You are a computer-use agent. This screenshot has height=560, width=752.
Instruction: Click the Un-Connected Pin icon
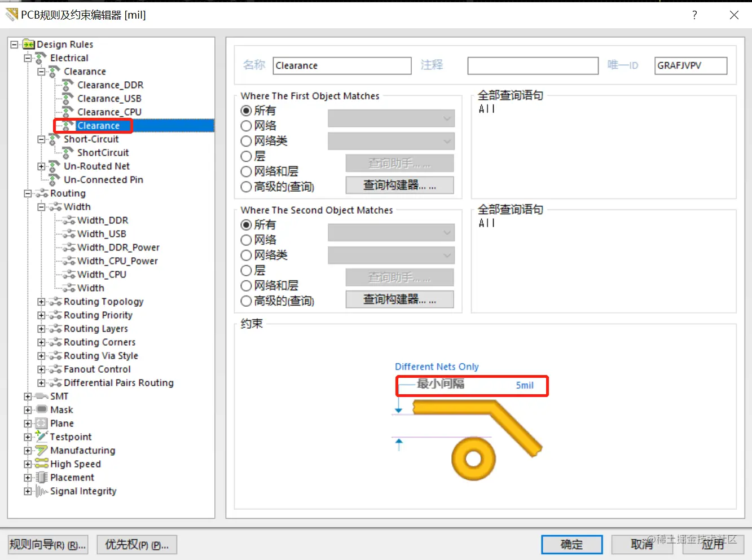55,179
